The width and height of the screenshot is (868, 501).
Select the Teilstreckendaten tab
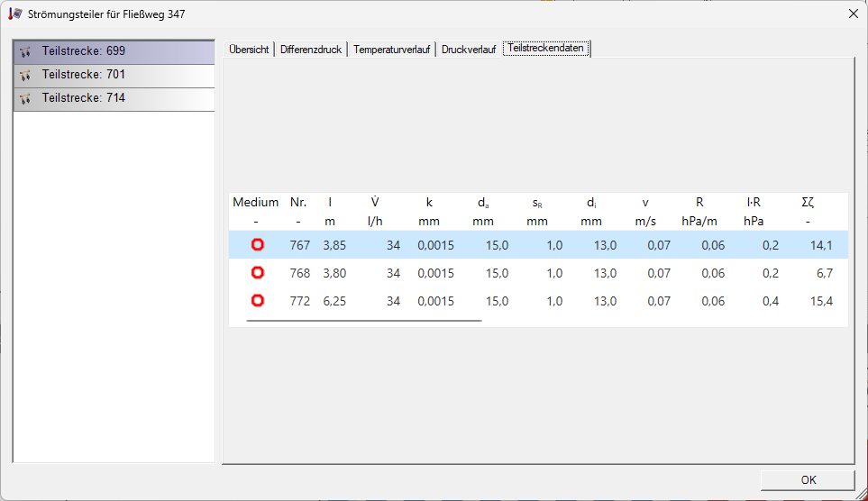[546, 48]
